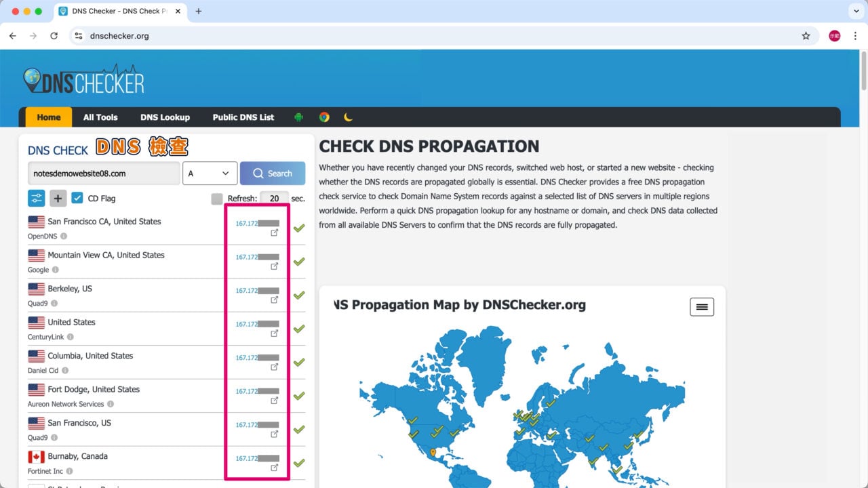
Task: Click the Chrome extension icon in the navbar
Action: (324, 117)
